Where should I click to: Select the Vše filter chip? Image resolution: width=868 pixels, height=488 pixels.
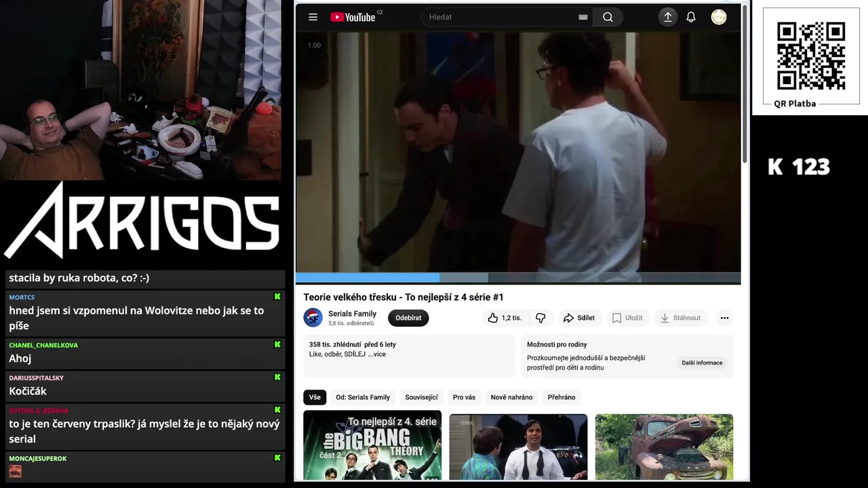pyautogui.click(x=315, y=397)
